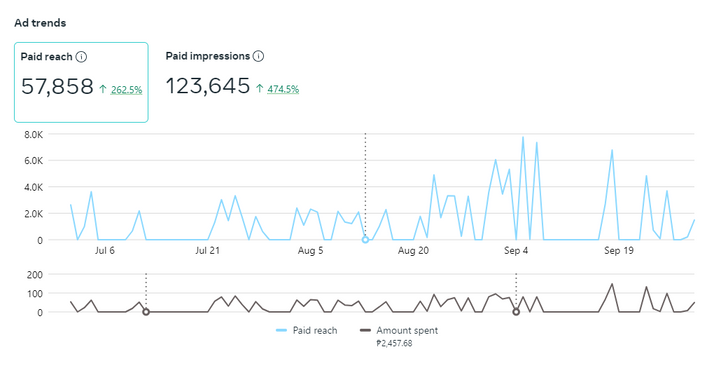Open the 262.5% change link
The height and width of the screenshot is (368, 714).
(x=127, y=90)
